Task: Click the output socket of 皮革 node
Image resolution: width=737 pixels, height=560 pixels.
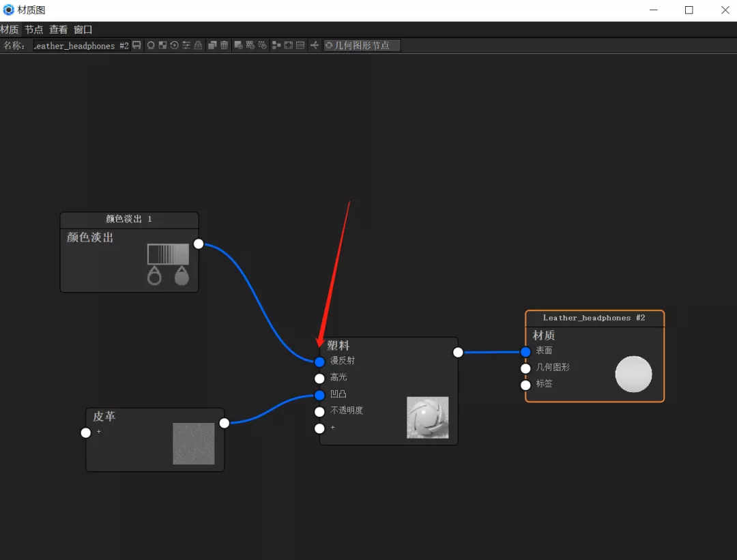Action: point(225,423)
